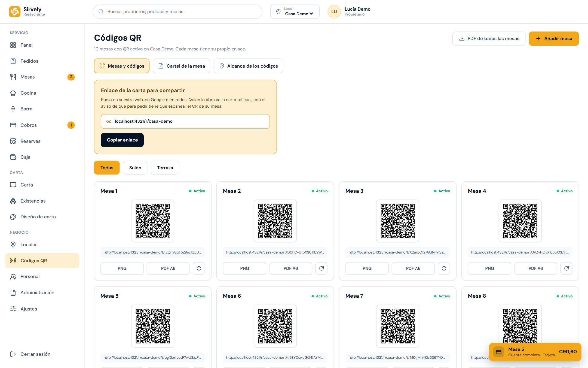
Task: Open Reservas calendar sidebar item
Action: click(42, 141)
